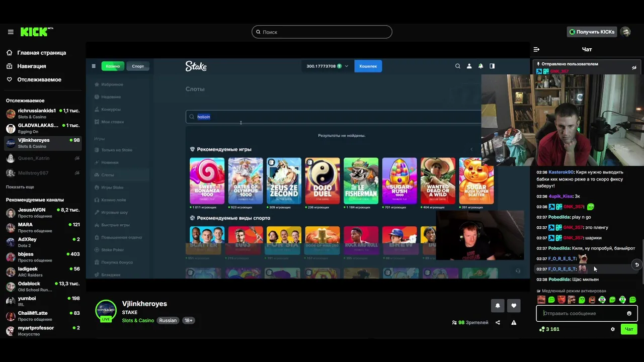644x362 pixels.
Task: Open the GLADVALAKAS channel in the sidebar
Action: coord(43,128)
